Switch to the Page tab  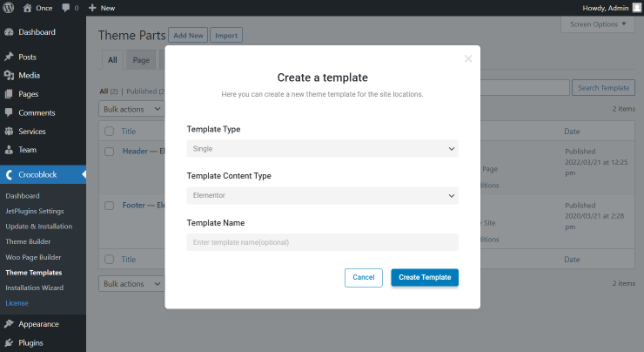pos(141,60)
